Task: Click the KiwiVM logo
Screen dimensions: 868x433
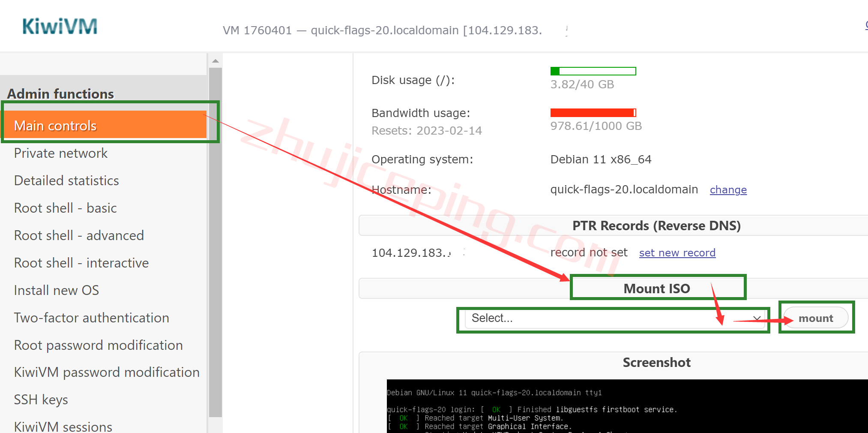Action: coord(60,27)
